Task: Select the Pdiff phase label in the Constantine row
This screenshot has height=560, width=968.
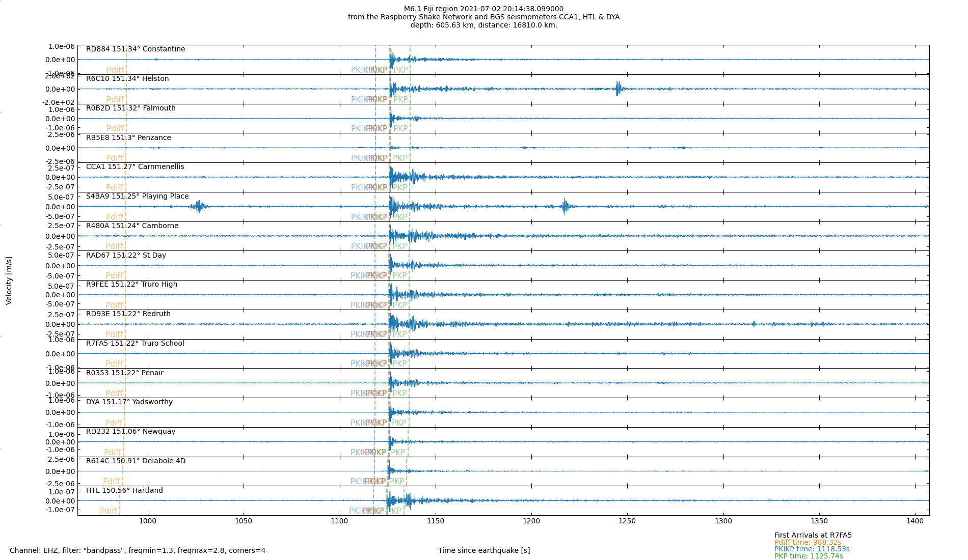Action: coord(115,70)
